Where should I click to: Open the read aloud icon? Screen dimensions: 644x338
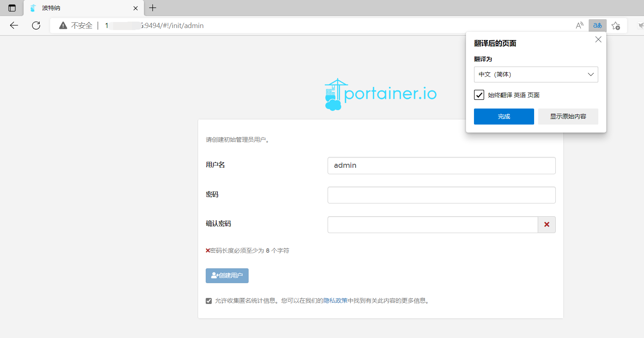[x=579, y=26]
